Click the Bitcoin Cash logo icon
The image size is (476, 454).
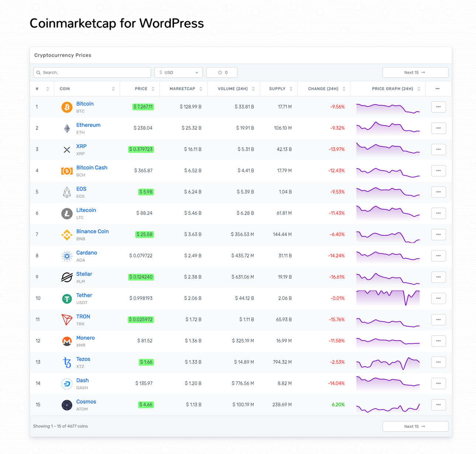point(67,171)
